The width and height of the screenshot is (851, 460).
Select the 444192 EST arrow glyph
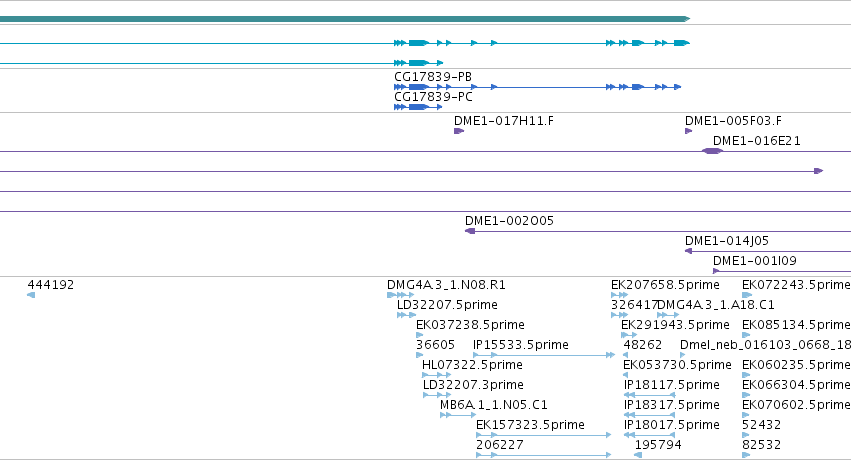[x=31, y=295]
